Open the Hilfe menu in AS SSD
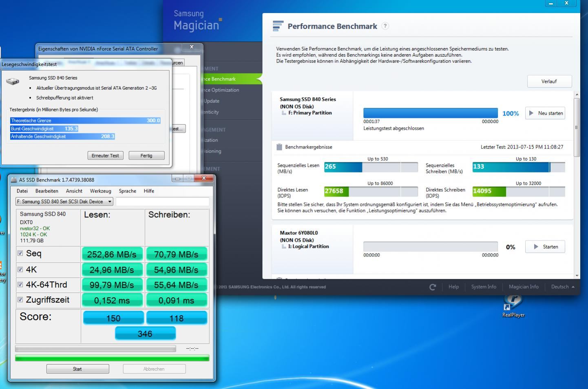Viewport: 588px width, 389px height. click(149, 191)
